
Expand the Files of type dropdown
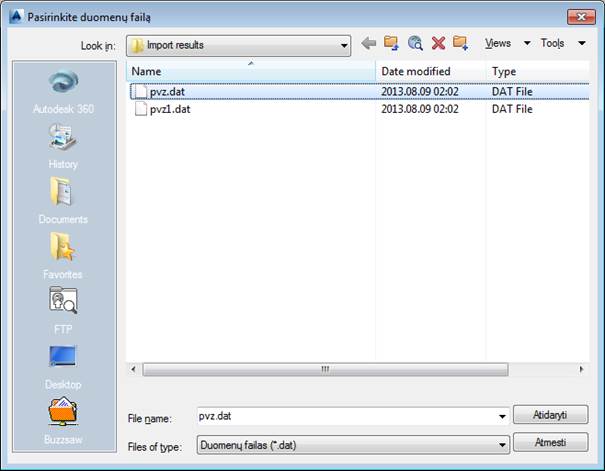tap(502, 443)
